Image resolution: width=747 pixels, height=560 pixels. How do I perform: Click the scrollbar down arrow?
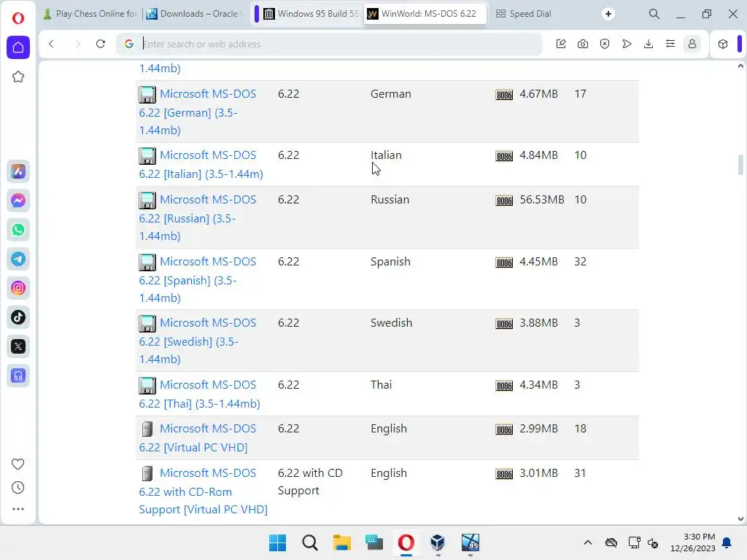coord(740,519)
